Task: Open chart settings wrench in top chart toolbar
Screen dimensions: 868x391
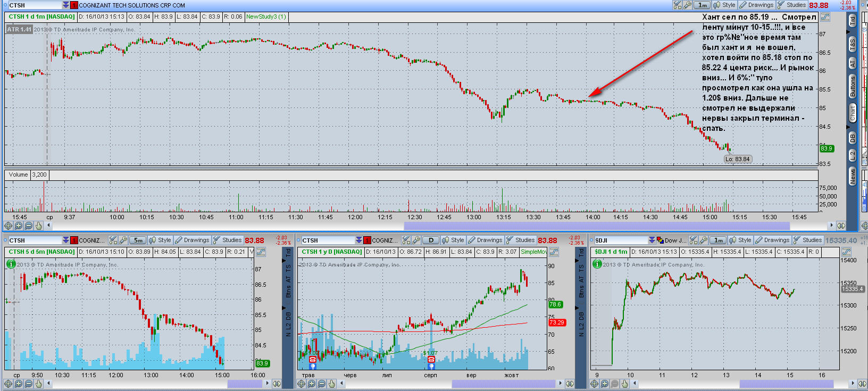Action: tap(687, 5)
